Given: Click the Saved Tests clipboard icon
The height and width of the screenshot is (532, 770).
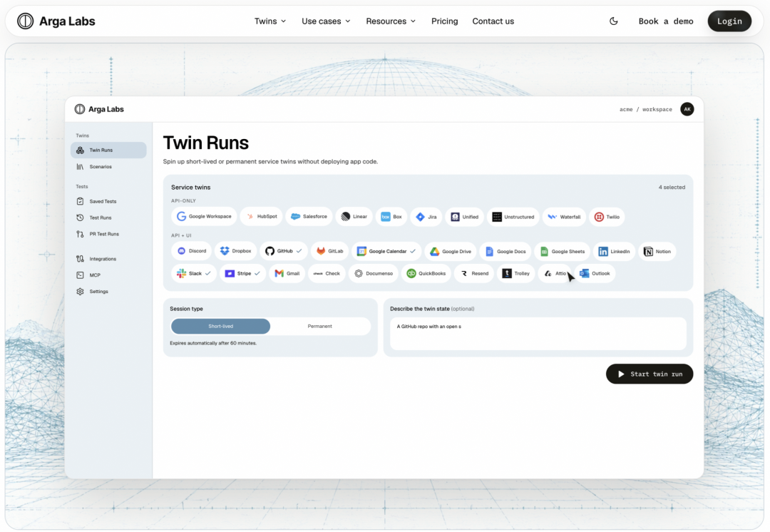Looking at the screenshot, I should pos(80,201).
